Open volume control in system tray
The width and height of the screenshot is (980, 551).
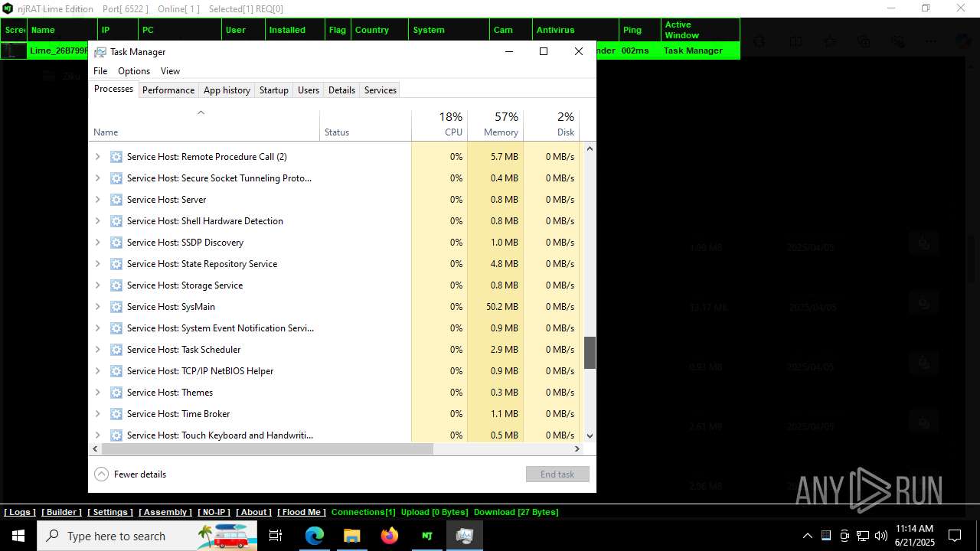coord(881,536)
